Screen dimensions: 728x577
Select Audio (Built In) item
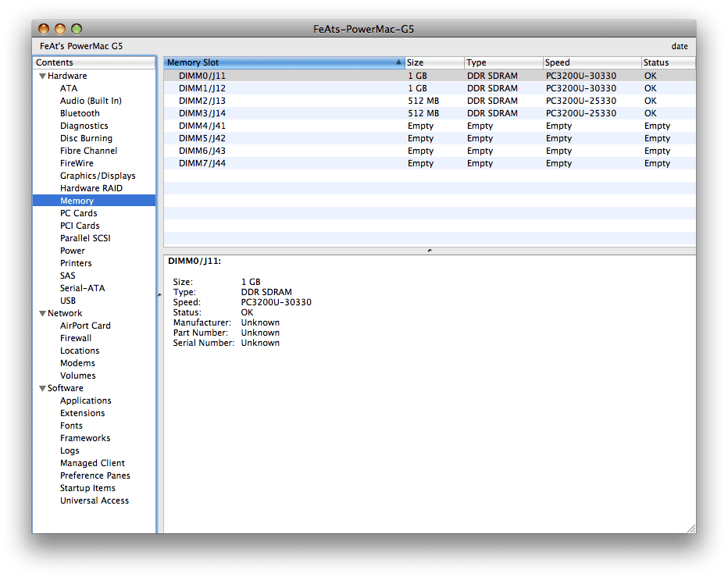(91, 101)
